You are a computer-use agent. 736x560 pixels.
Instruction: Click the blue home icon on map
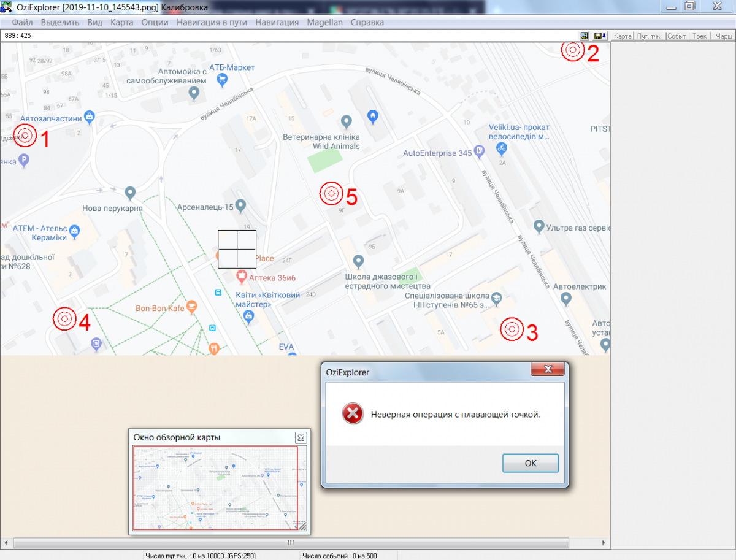(x=372, y=115)
